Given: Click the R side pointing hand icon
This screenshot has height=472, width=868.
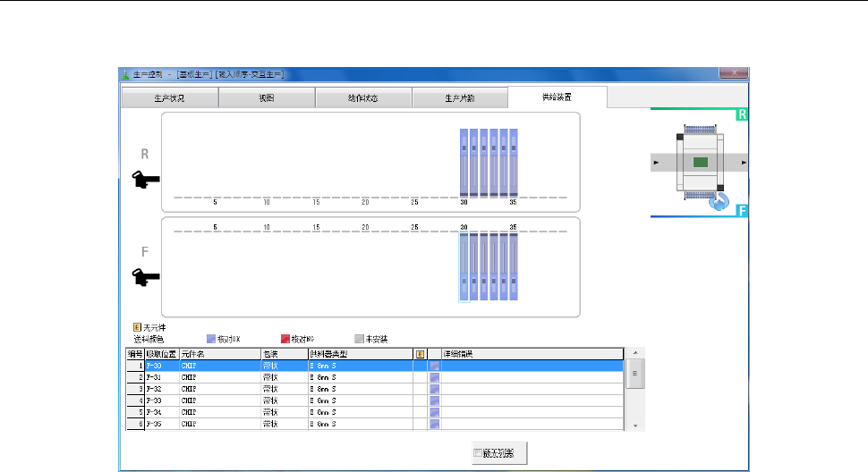Looking at the screenshot, I should 145,179.
